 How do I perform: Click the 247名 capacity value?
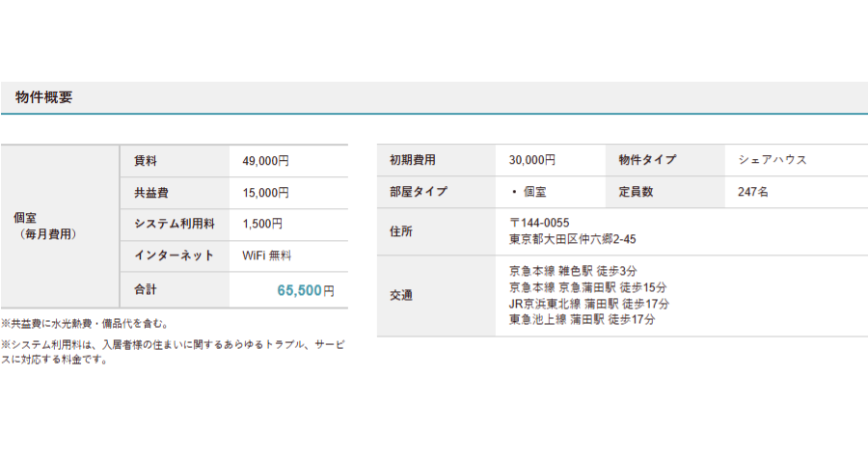tap(752, 192)
